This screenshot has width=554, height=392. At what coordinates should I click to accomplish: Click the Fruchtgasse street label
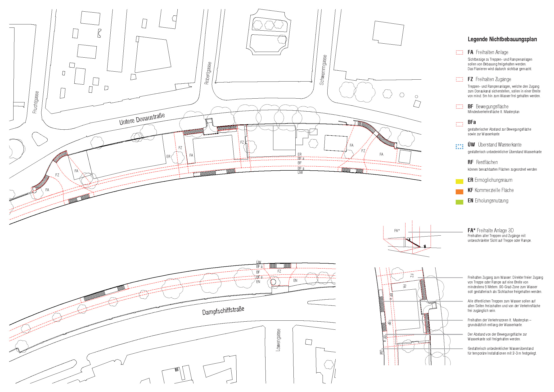[x=35, y=102]
